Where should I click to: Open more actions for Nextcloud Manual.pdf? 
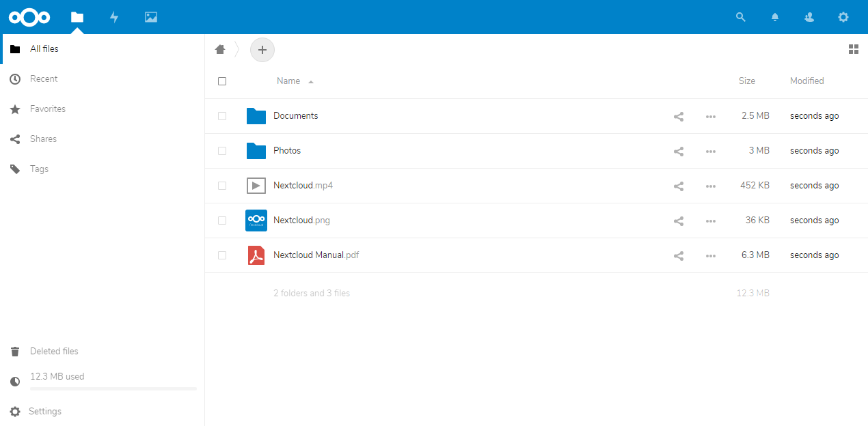(711, 256)
